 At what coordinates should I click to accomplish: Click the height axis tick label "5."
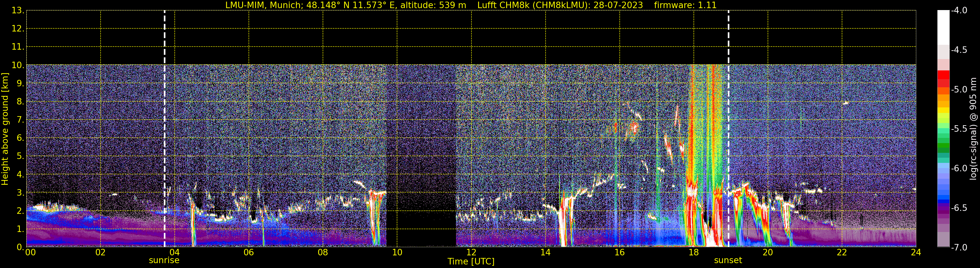pyautogui.click(x=20, y=156)
